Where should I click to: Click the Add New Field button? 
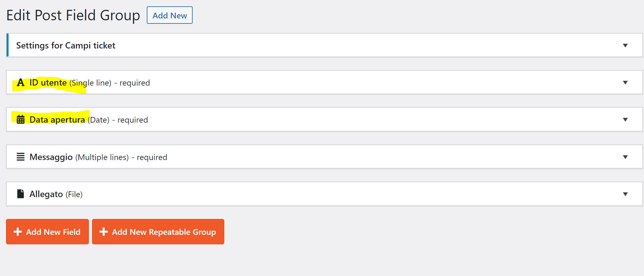coord(47,232)
